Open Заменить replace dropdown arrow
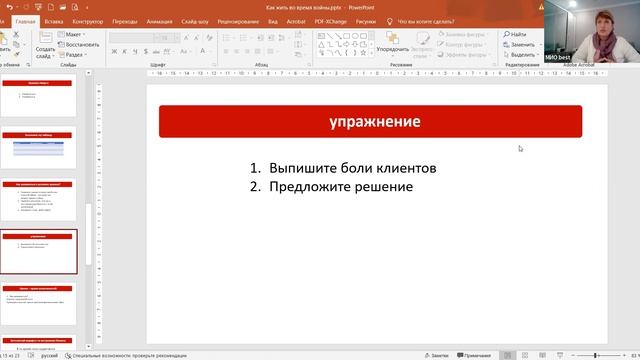Viewport: 640px width, 360px height. pyautogui.click(x=541, y=44)
